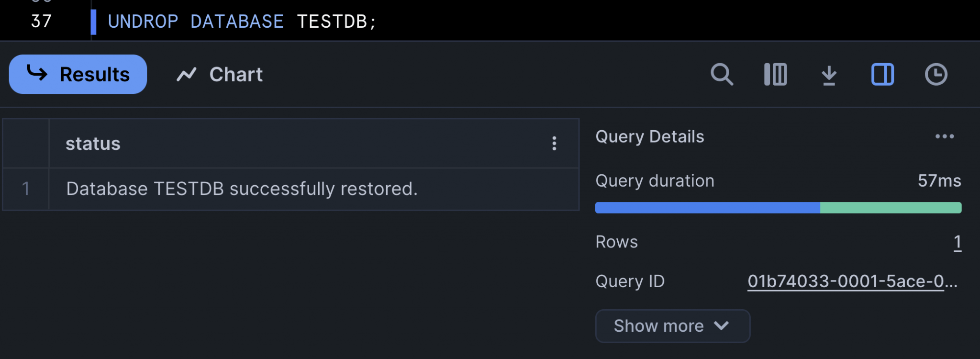Open the truncated Query ID link
Image resolution: width=980 pixels, height=359 pixels.
click(x=852, y=281)
